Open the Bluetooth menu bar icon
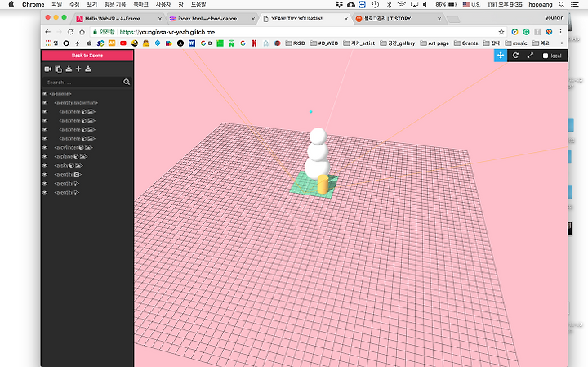The height and width of the screenshot is (367, 588). coord(390,5)
